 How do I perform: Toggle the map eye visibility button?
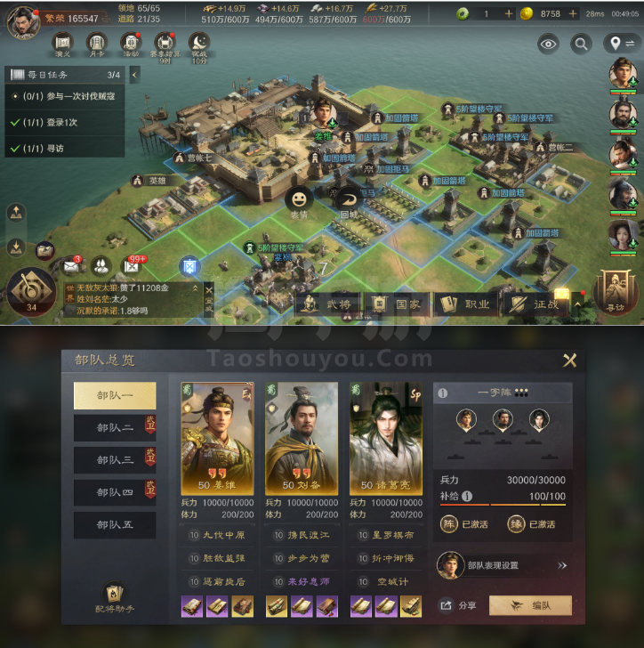[548, 44]
